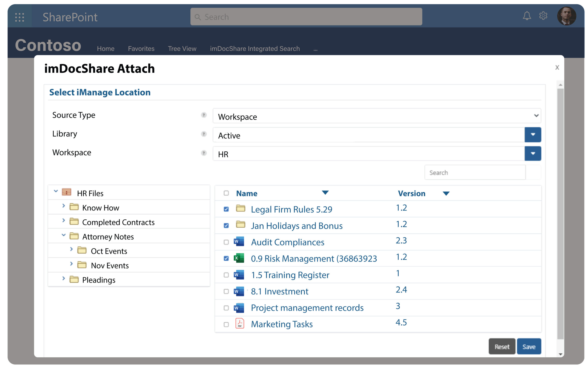Check the Marketing Tasks checkbox
The image size is (588, 368).
pos(226,325)
